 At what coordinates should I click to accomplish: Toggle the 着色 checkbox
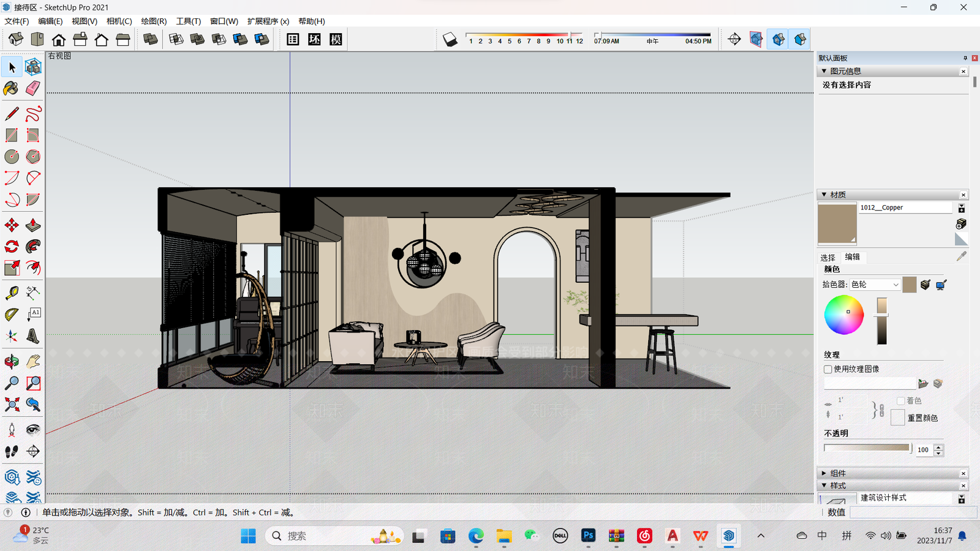pos(900,401)
